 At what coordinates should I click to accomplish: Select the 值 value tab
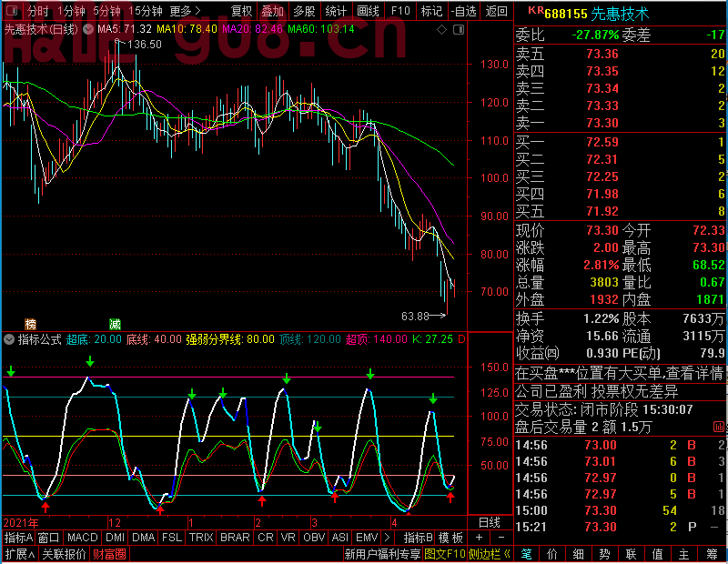[657, 554]
